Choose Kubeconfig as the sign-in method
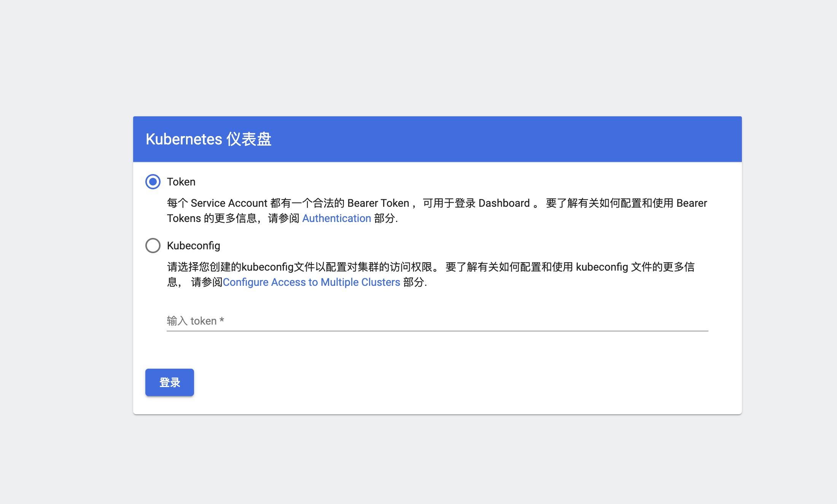837x504 pixels. coord(153,246)
